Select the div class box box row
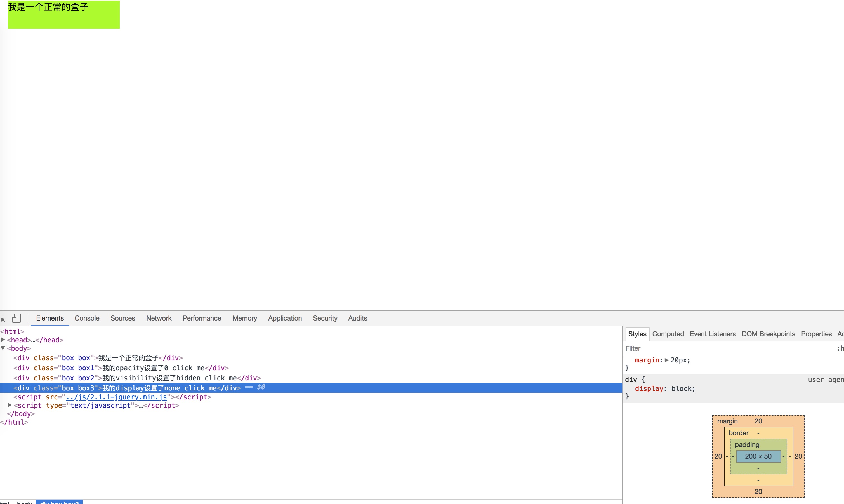Screen dimensions: 844x504 click(x=311, y=358)
